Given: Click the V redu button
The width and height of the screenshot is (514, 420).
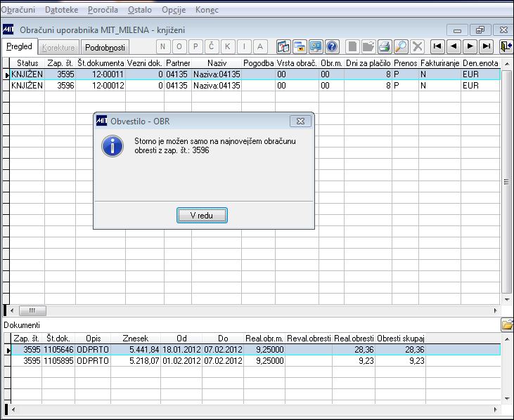Looking at the screenshot, I should coord(202,216).
